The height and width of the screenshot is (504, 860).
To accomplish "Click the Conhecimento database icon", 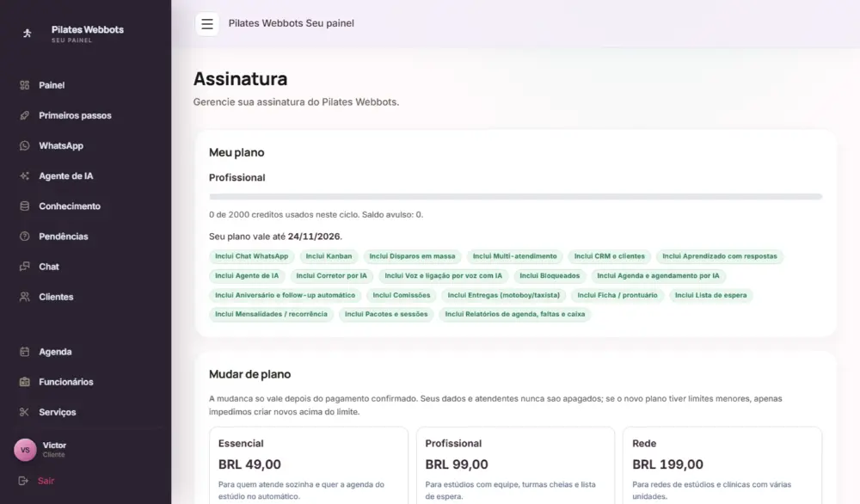I will (x=25, y=206).
